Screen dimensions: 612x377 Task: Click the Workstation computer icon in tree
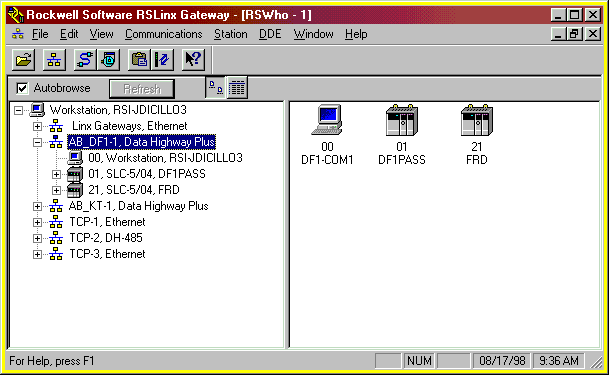pos(37,110)
